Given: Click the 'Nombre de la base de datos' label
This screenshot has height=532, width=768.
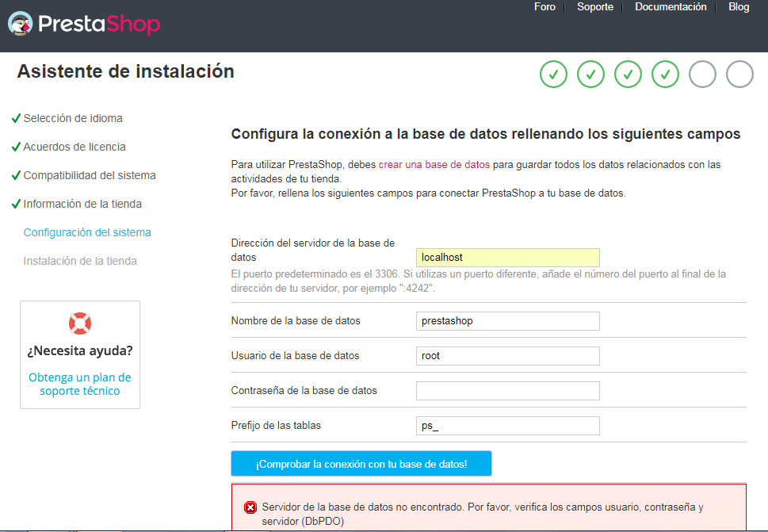Looking at the screenshot, I should 296,321.
